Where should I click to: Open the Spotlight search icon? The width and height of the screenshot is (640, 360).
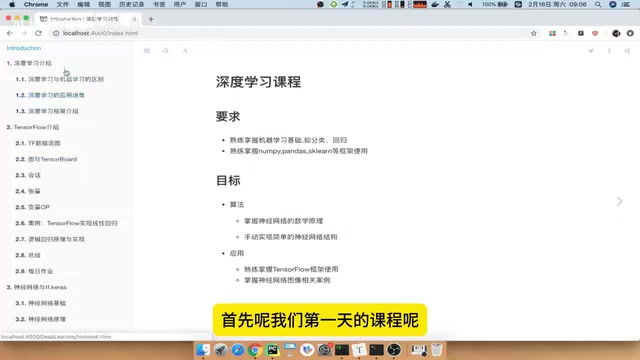[598, 4]
